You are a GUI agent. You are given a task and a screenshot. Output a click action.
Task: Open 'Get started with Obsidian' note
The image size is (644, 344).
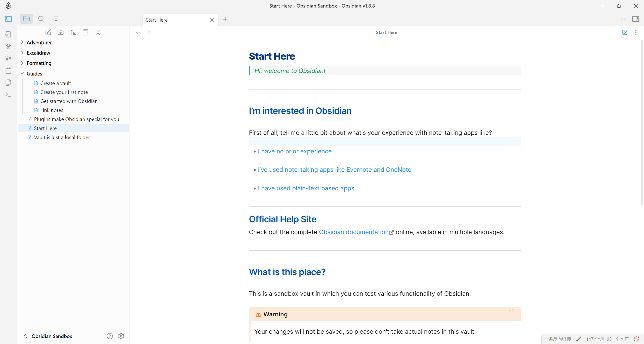point(69,101)
